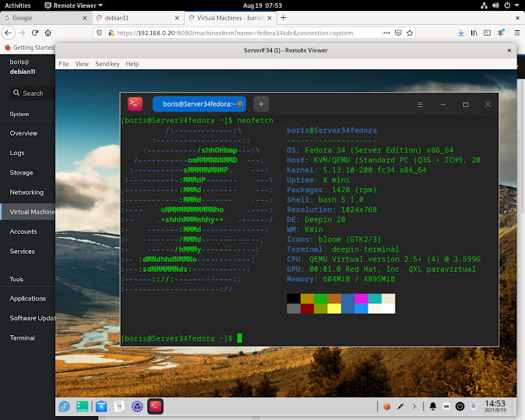Viewport: 525px width, 420px height.
Task: Select the Virtual Machines browser tab
Action: click(x=231, y=18)
